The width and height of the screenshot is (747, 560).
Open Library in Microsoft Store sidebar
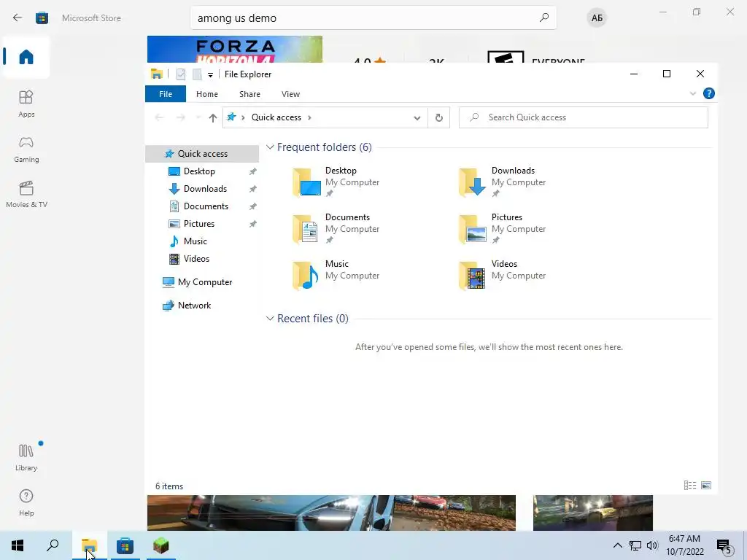pos(26,457)
